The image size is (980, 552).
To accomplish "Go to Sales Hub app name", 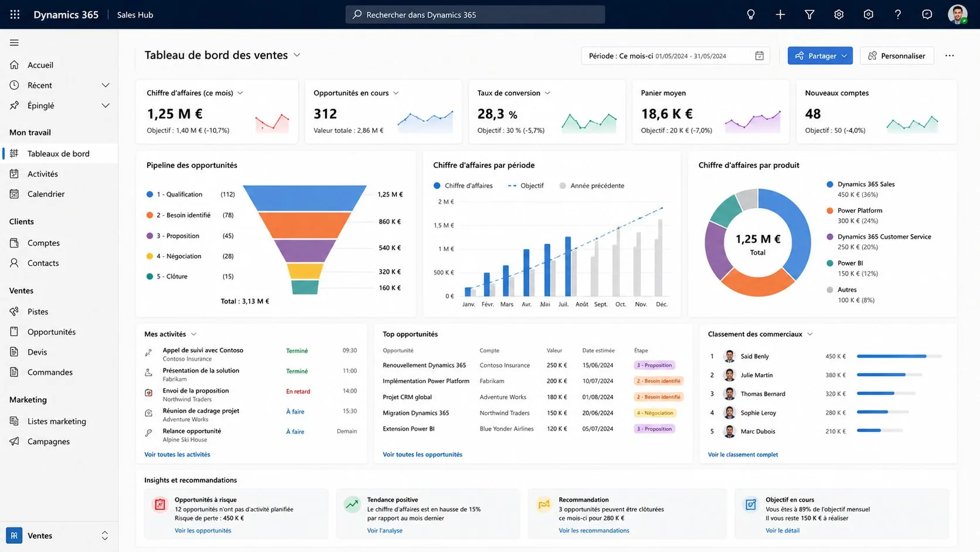I will [135, 15].
